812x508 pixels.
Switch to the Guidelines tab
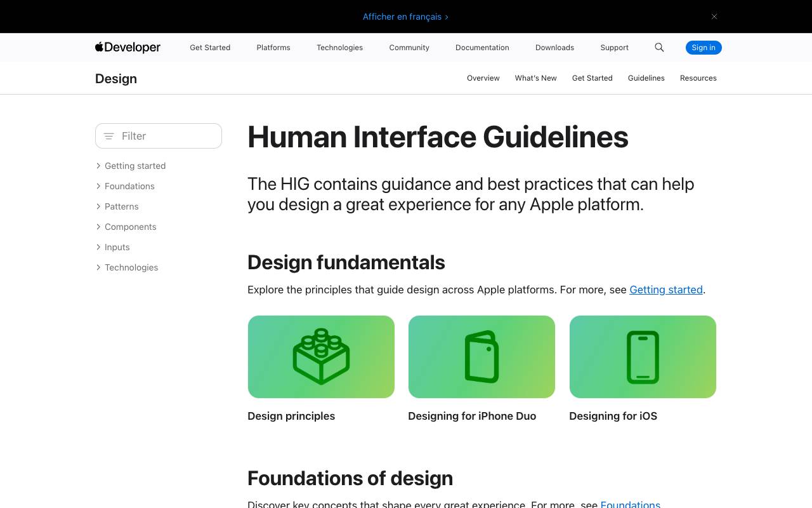click(x=646, y=78)
